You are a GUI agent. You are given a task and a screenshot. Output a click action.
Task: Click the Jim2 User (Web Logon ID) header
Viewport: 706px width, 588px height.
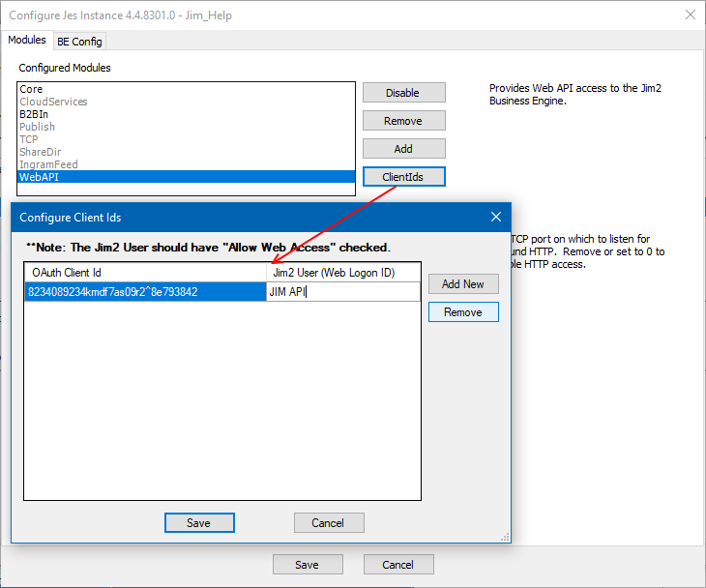tap(343, 273)
